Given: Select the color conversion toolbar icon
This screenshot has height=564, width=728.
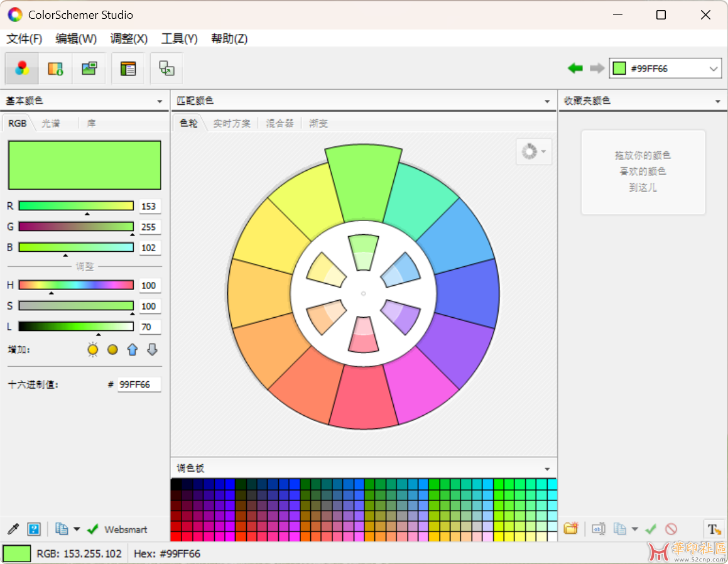Looking at the screenshot, I should click(166, 68).
